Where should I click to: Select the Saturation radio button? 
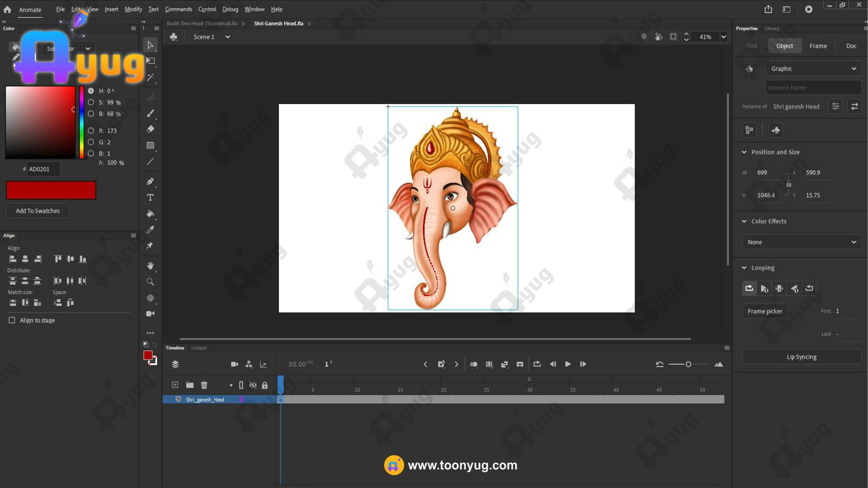tap(91, 102)
